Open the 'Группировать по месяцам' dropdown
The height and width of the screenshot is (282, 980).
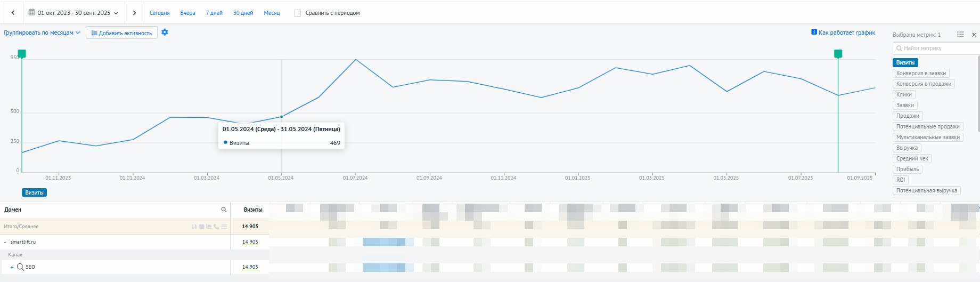pos(42,33)
